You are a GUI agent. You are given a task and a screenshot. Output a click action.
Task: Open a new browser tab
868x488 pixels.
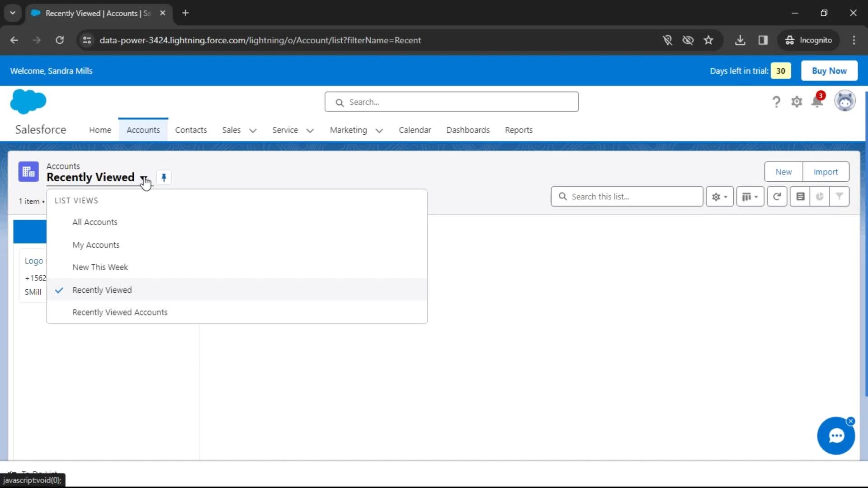(185, 13)
